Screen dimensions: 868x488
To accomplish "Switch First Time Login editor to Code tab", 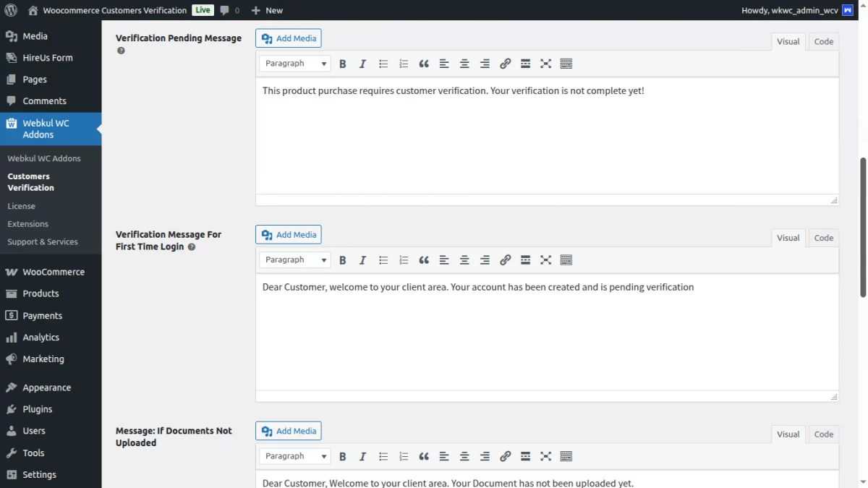I will coord(824,238).
